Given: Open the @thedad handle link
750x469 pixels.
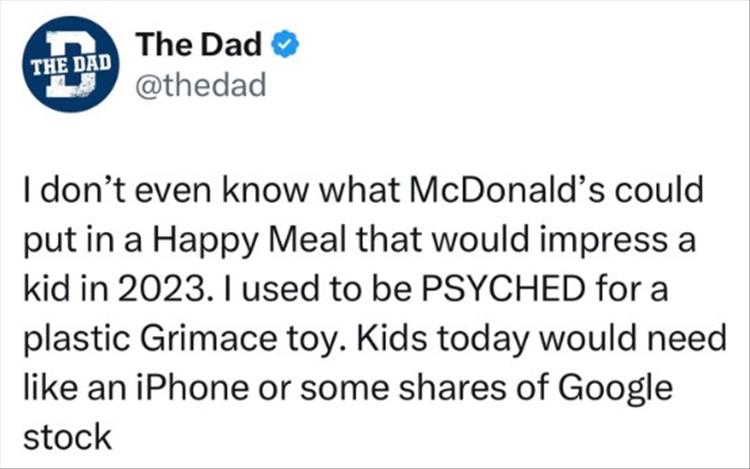Looking at the screenshot, I should click(x=201, y=87).
